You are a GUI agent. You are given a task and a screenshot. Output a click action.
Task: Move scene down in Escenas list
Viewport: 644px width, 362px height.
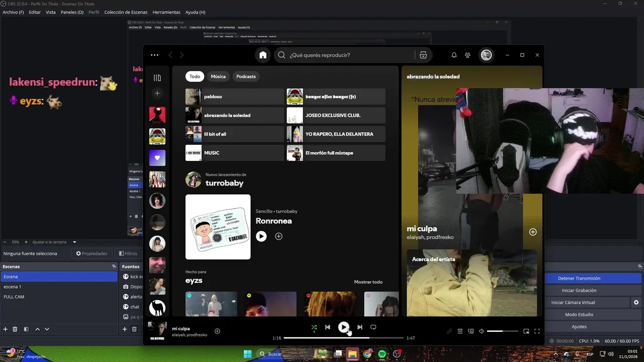point(47,329)
